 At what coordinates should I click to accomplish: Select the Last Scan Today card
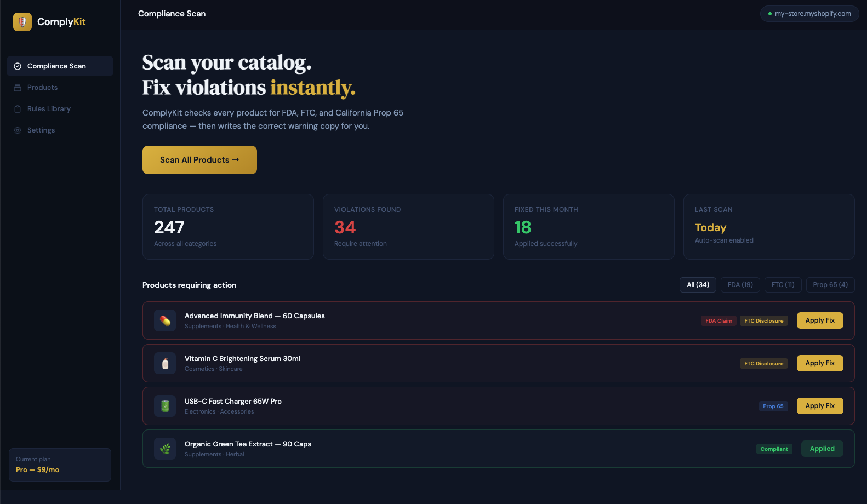tap(769, 227)
